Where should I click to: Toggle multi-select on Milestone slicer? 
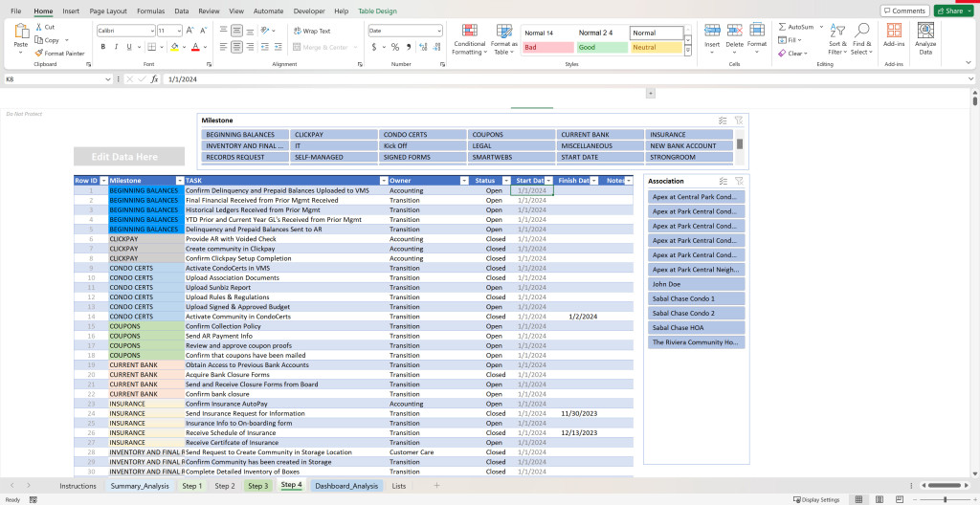point(723,121)
